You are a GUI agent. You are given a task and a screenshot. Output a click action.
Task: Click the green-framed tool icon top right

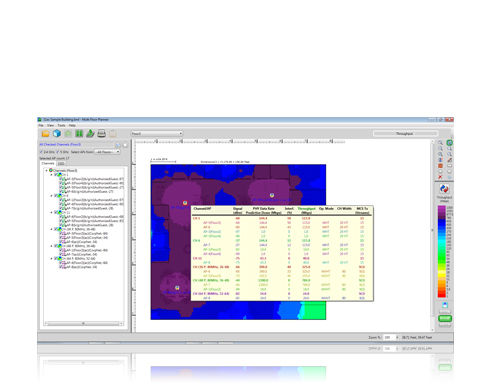click(x=449, y=143)
